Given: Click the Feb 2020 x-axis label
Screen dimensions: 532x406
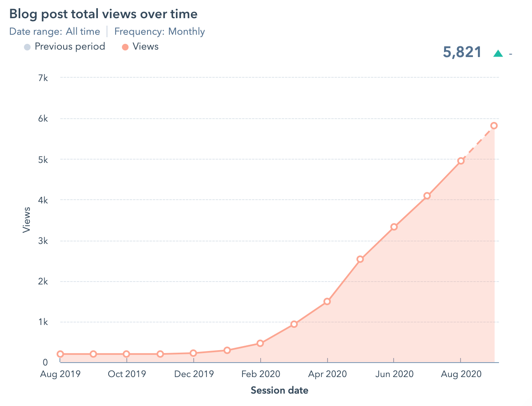Looking at the screenshot, I should tap(261, 374).
